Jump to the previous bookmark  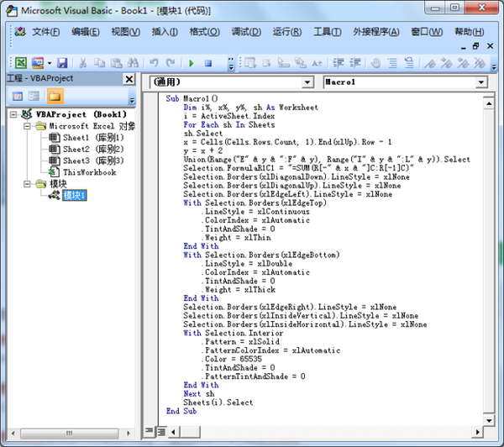pos(463,63)
